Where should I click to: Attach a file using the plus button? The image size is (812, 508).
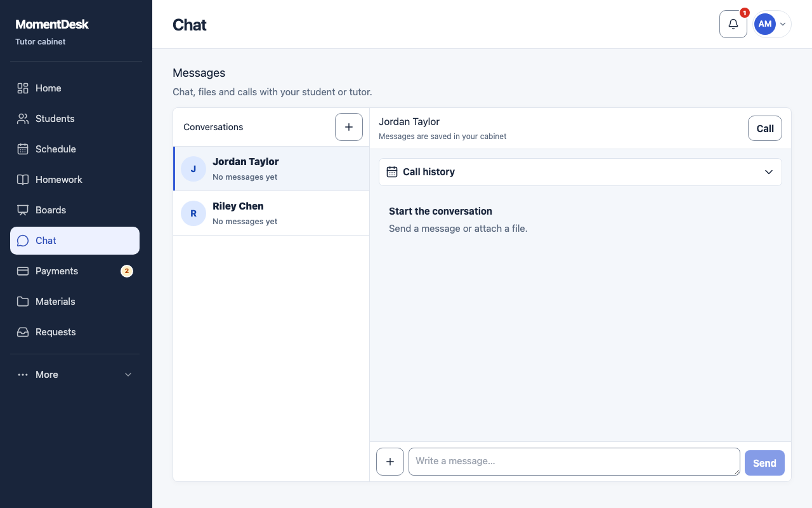point(390,462)
